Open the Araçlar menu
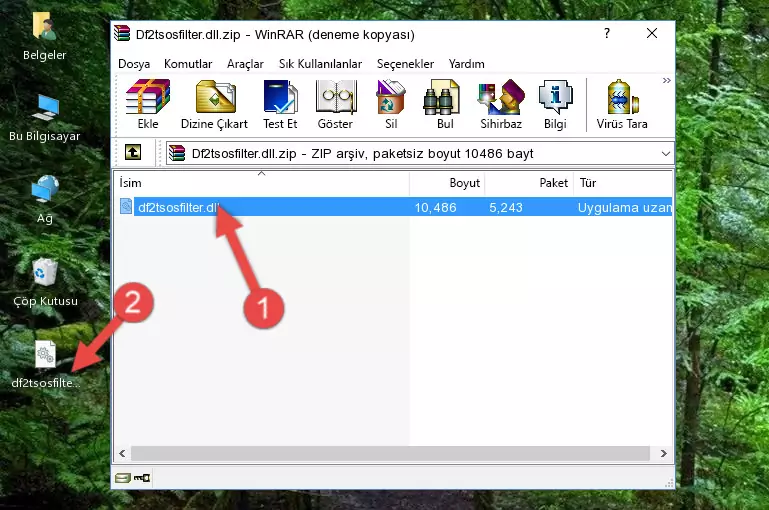This screenshot has height=510, width=769. pos(245,64)
